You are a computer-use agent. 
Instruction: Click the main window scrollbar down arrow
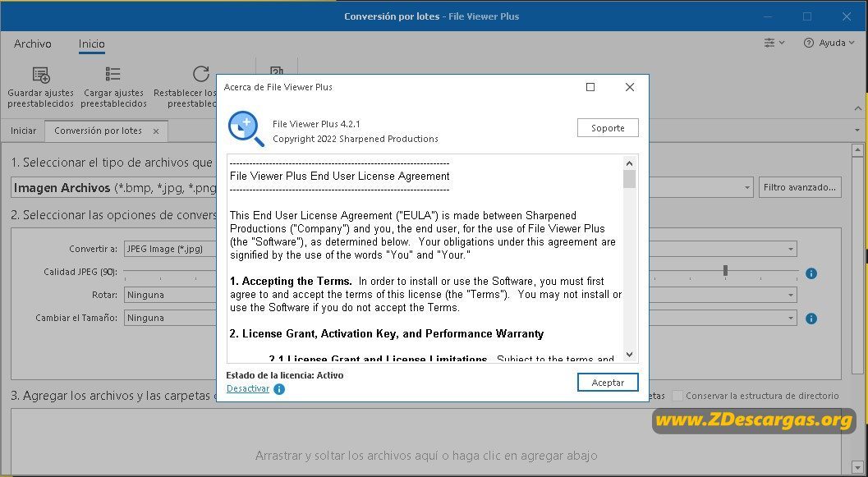[x=857, y=468]
